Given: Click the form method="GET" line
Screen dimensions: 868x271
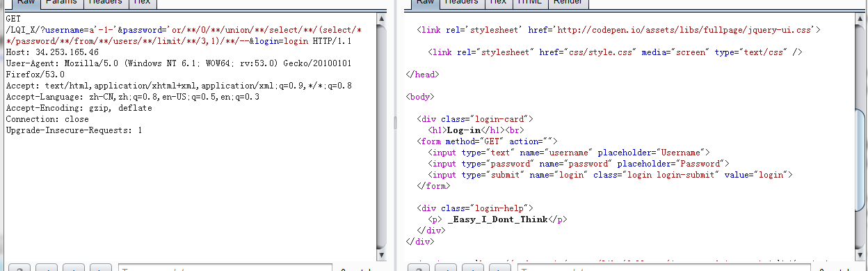Looking at the screenshot, I should coord(487,141).
